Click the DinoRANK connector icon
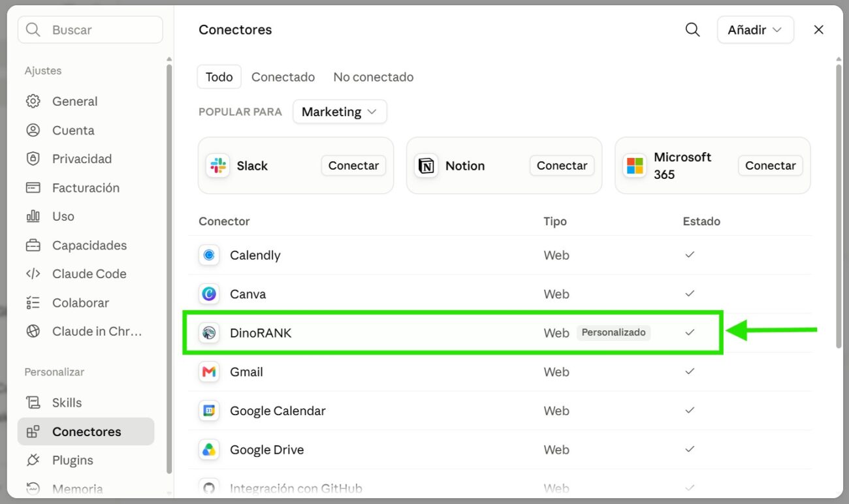This screenshot has width=849, height=504. click(209, 333)
